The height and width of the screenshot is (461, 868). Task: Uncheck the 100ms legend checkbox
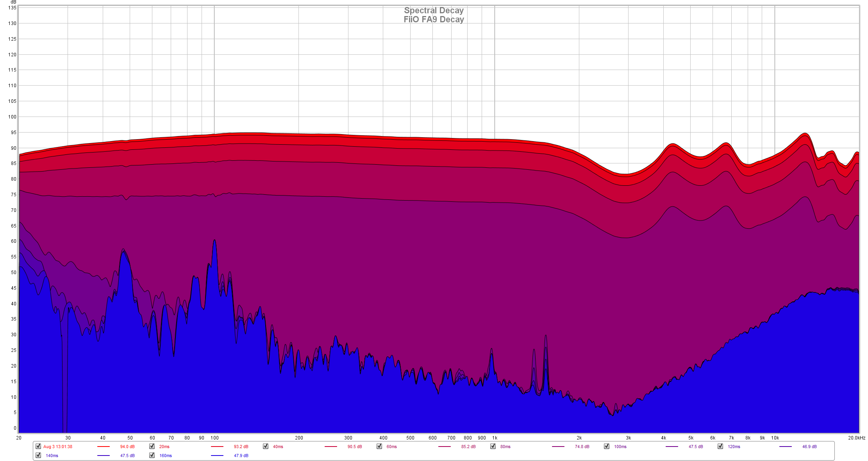(x=607, y=446)
